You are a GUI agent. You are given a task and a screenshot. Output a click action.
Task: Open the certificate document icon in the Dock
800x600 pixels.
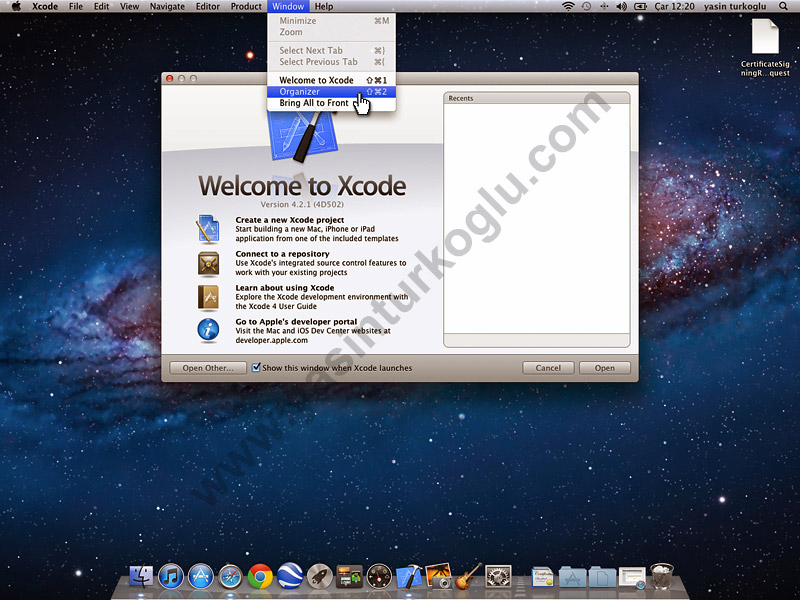(542, 577)
